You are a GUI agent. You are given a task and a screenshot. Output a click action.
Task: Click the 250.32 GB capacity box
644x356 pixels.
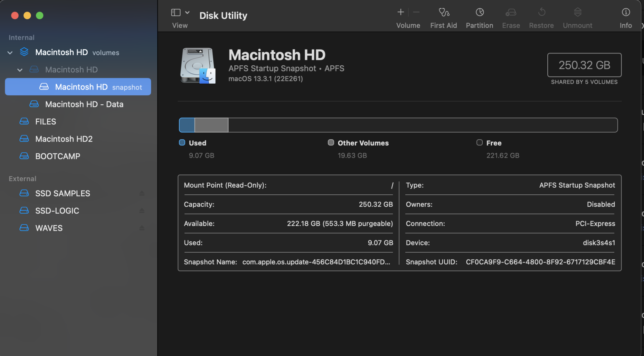tap(584, 65)
